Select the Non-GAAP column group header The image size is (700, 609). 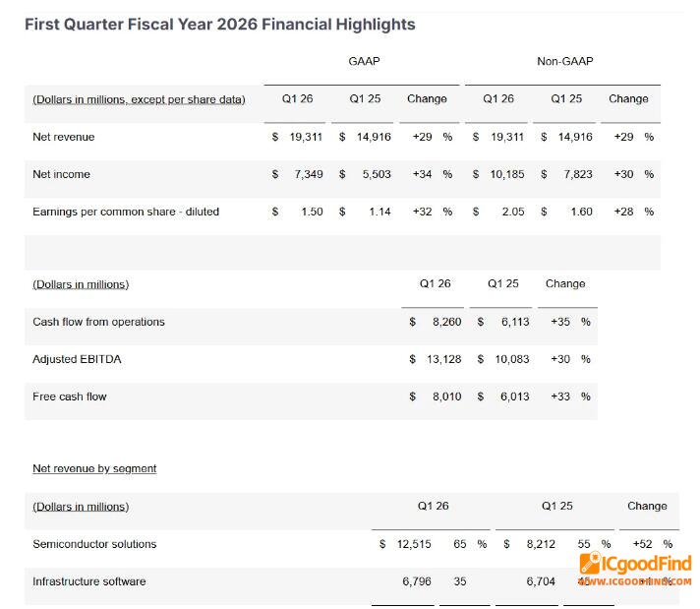click(564, 62)
